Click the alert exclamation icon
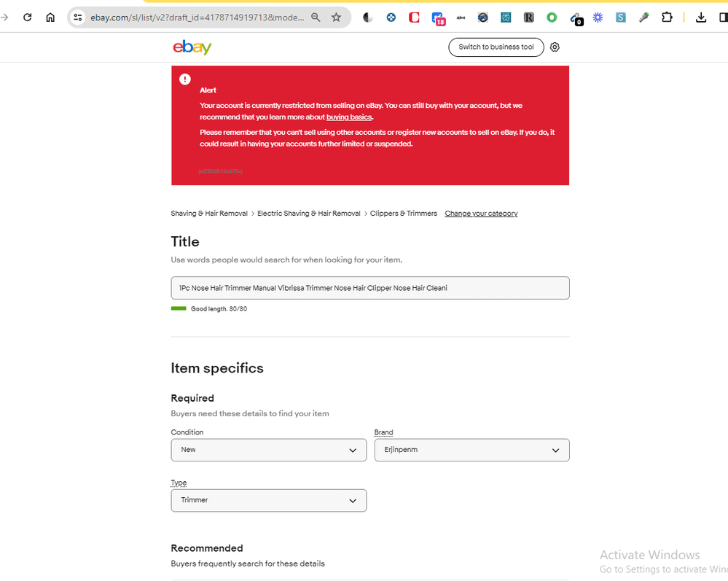This screenshot has width=728, height=581. click(x=185, y=79)
